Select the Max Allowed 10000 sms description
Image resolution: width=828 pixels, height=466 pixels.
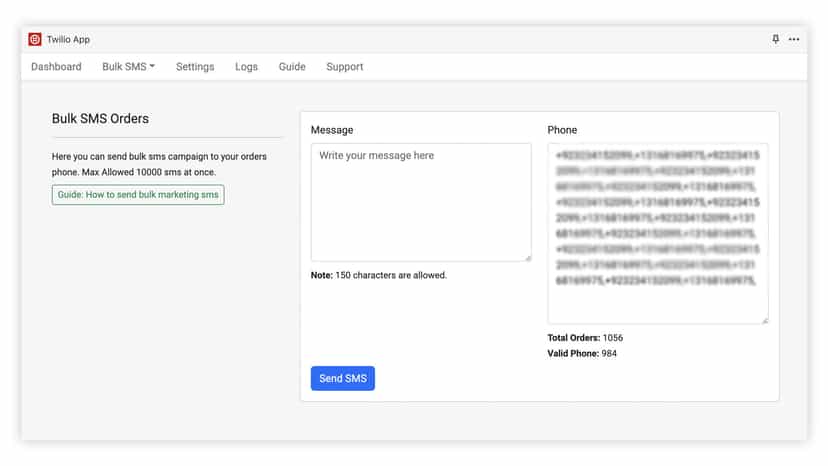[159, 164]
